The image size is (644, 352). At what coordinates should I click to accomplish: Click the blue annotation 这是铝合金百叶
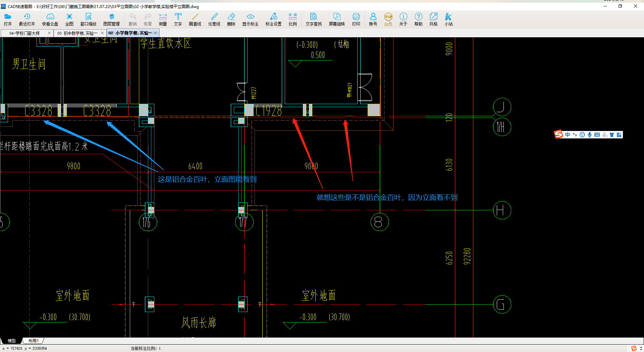pos(207,179)
